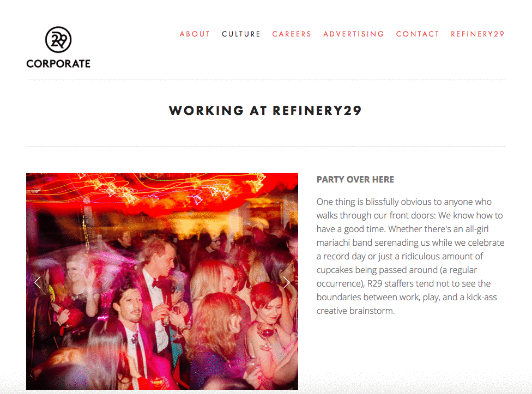
Task: Click the paragraph about having a good time
Action: coord(410,256)
